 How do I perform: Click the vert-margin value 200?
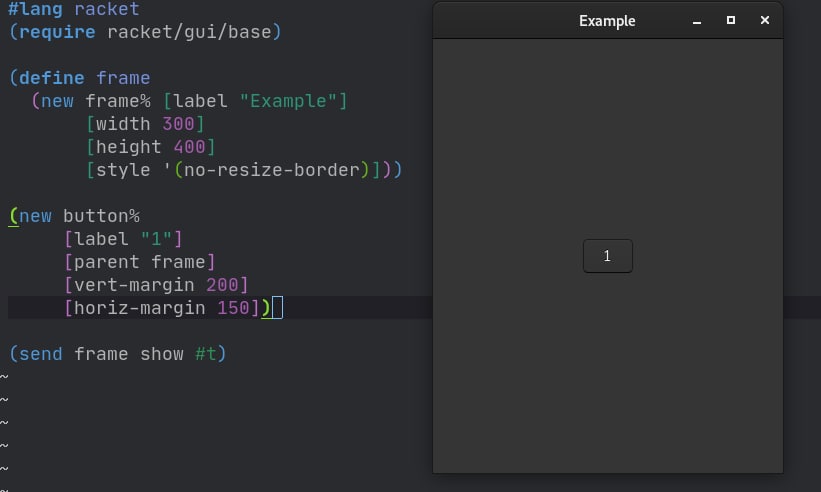click(x=222, y=285)
